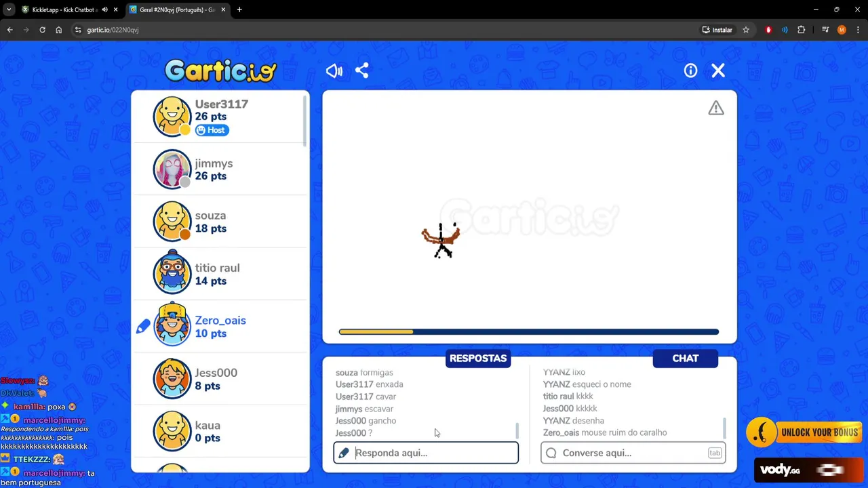
Task: Close the Kicklet.app tab
Action: [x=115, y=9]
